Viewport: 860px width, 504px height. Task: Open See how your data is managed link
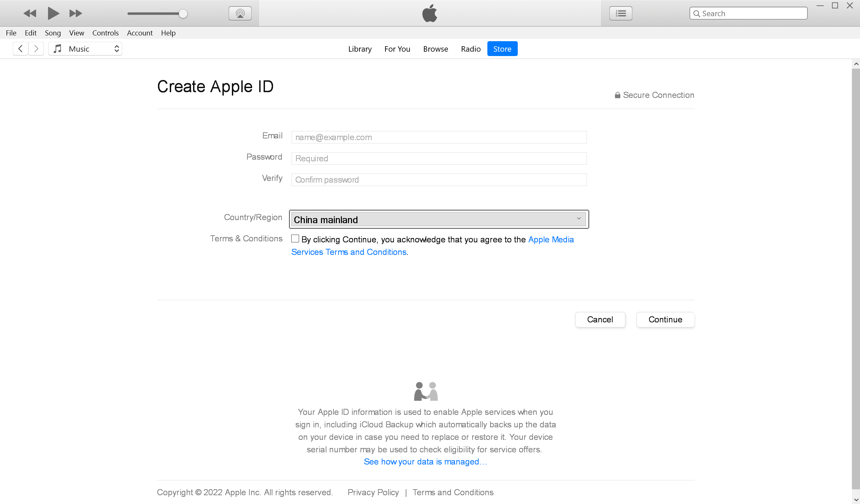pyautogui.click(x=425, y=462)
